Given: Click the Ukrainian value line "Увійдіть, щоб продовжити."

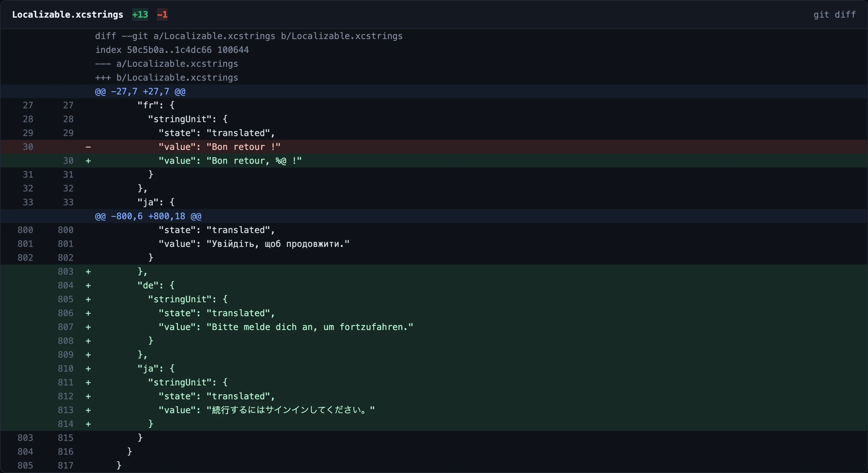Looking at the screenshot, I should tap(434, 243).
